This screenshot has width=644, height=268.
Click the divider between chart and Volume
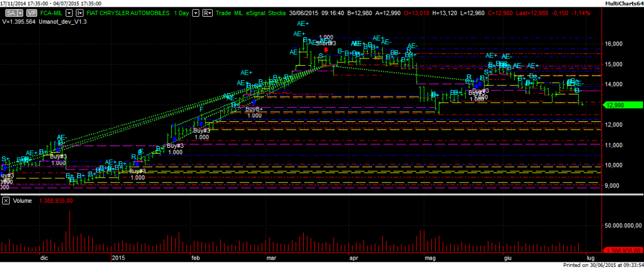(x=322, y=194)
